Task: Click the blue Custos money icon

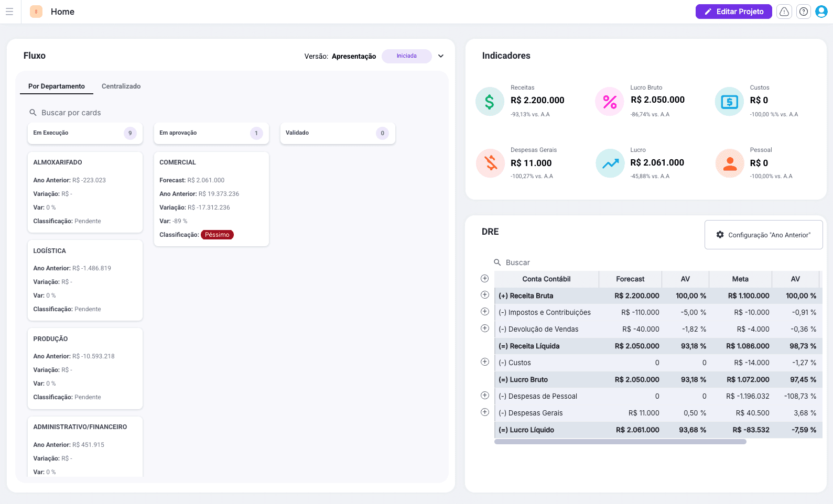Action: [729, 102]
